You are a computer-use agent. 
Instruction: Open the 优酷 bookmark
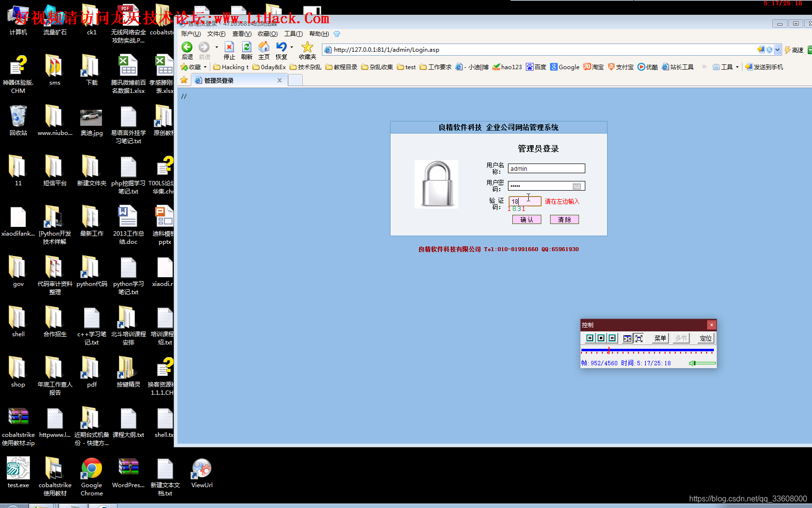648,67
